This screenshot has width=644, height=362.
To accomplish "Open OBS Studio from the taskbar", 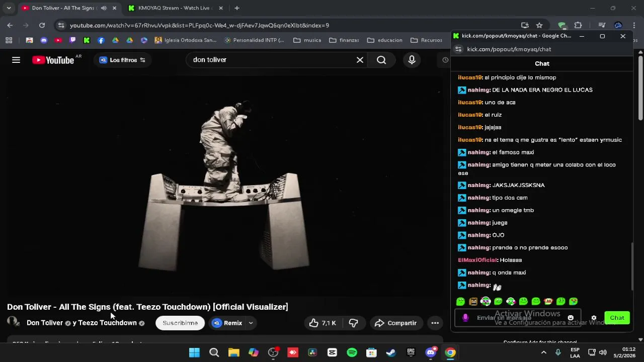I will (273, 352).
